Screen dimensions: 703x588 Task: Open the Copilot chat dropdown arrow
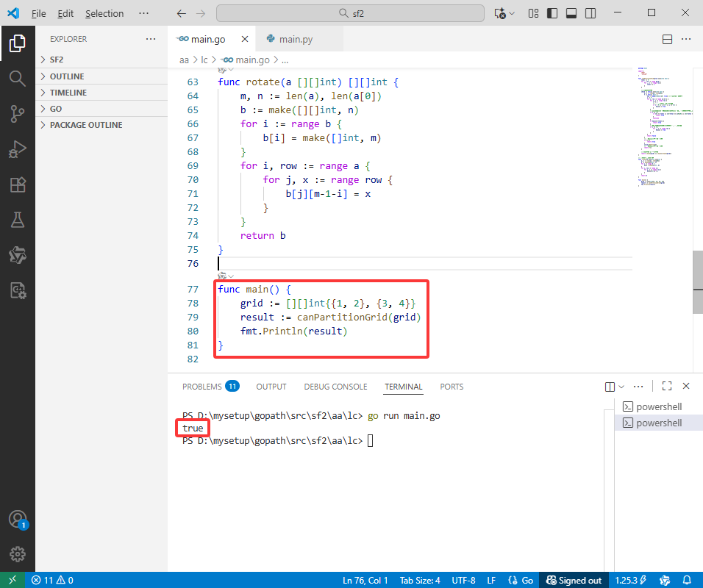click(x=512, y=13)
